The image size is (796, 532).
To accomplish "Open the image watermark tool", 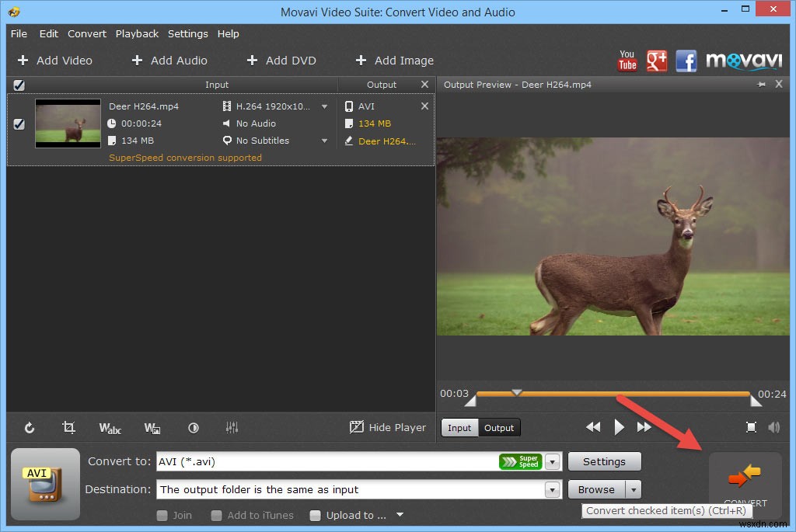I will pyautogui.click(x=152, y=427).
